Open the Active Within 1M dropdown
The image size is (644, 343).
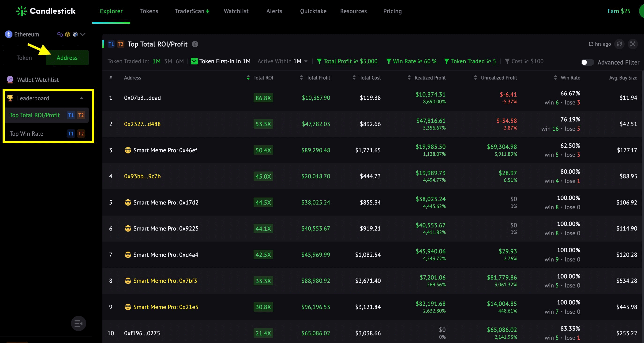click(282, 61)
